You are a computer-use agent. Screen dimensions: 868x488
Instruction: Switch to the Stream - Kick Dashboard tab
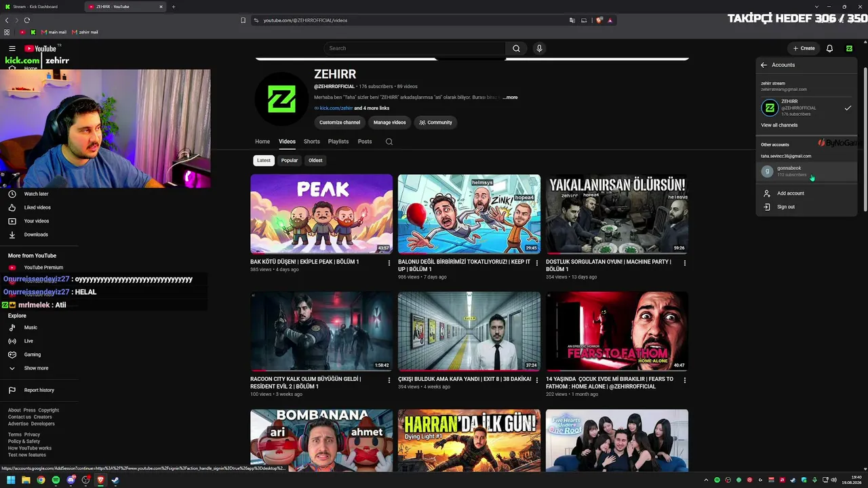41,7
